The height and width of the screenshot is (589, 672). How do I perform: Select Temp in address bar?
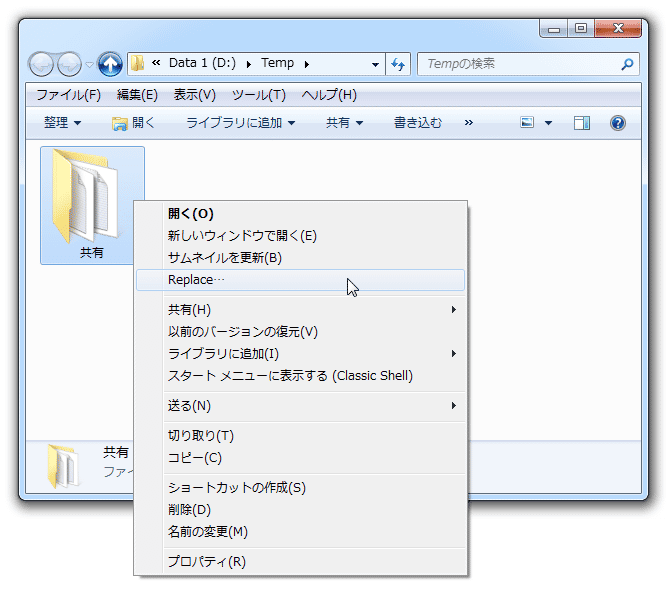(277, 63)
